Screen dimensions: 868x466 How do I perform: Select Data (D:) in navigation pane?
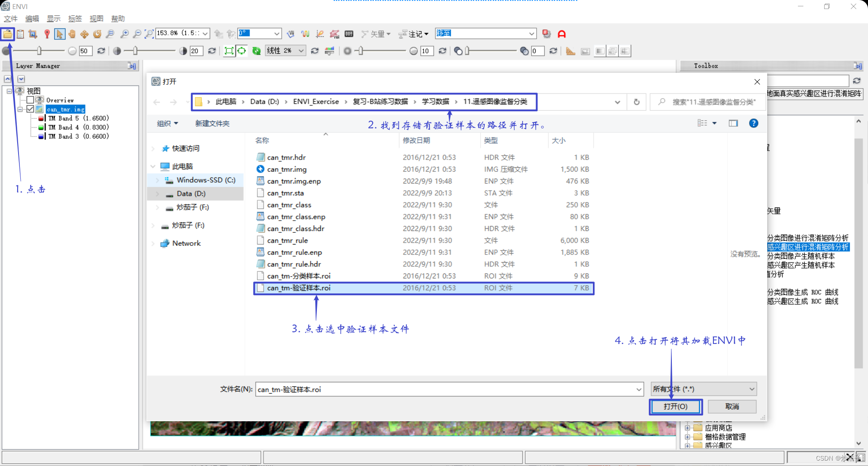pyautogui.click(x=191, y=194)
